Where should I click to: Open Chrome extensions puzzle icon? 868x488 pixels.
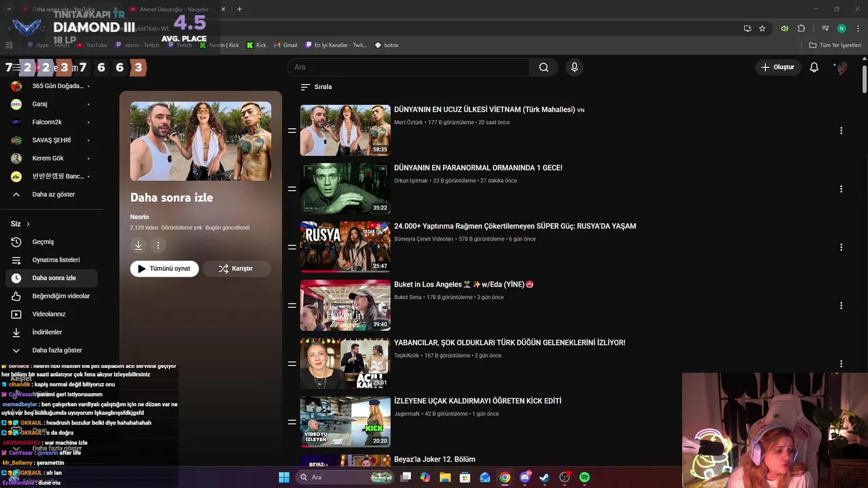(802, 28)
